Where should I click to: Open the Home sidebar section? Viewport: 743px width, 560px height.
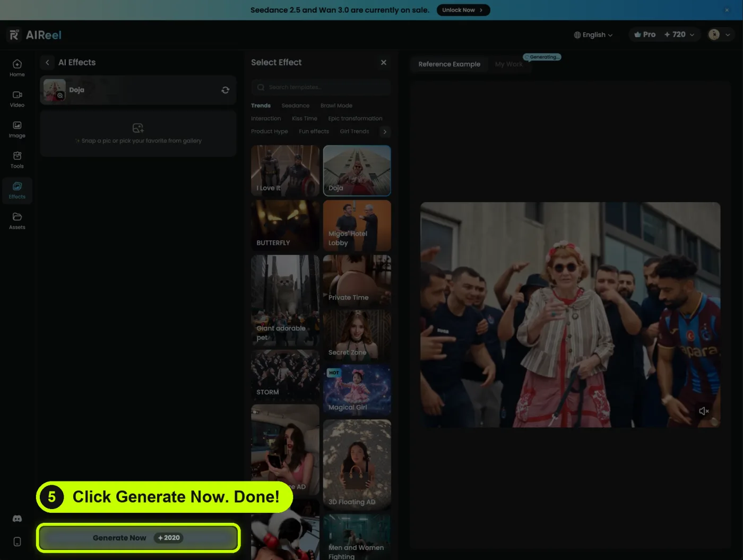(17, 68)
